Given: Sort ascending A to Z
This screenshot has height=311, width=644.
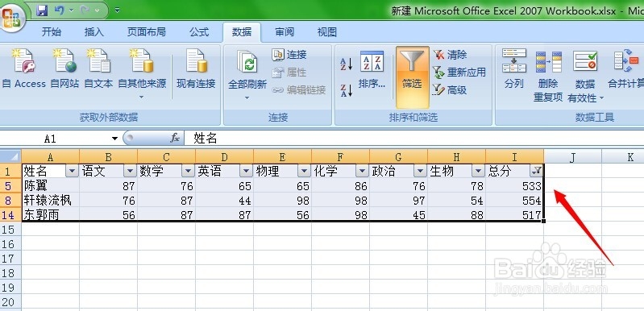Looking at the screenshot, I should click(x=347, y=64).
